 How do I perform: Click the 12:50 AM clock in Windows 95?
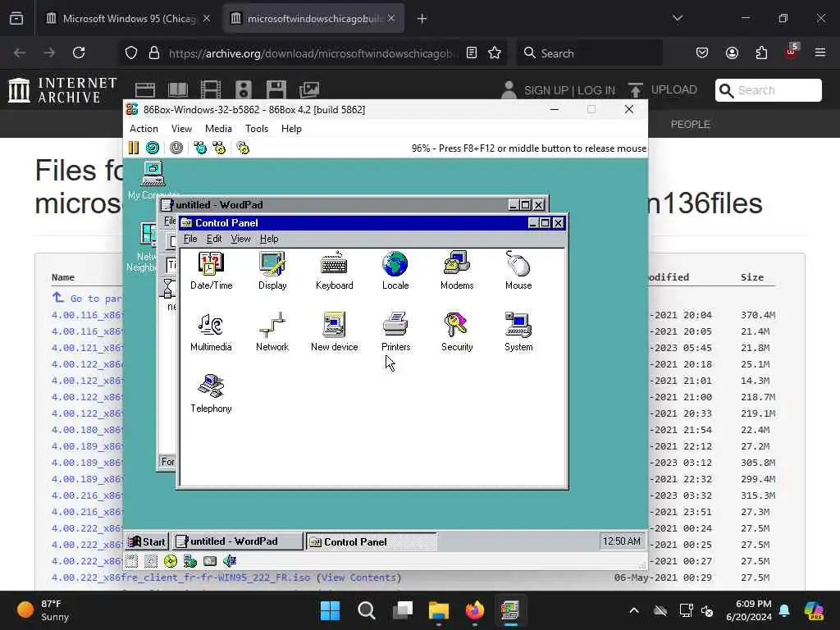622,541
